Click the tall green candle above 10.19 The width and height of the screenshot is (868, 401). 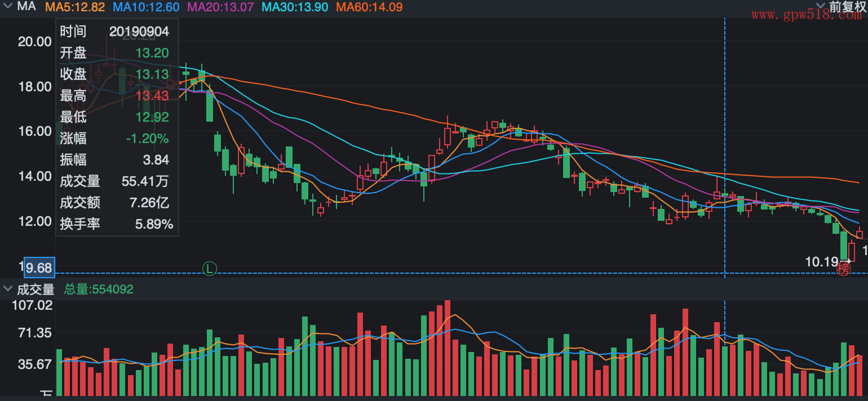click(x=844, y=245)
